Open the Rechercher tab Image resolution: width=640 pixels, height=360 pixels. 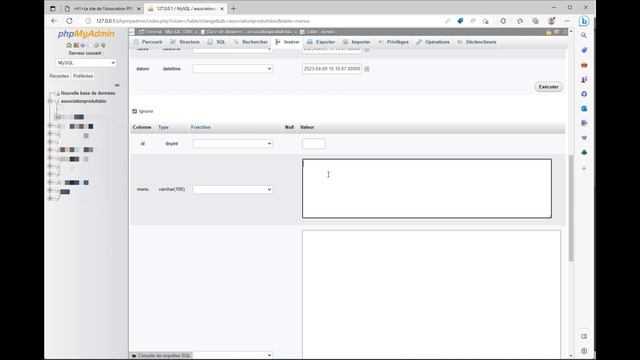click(251, 42)
